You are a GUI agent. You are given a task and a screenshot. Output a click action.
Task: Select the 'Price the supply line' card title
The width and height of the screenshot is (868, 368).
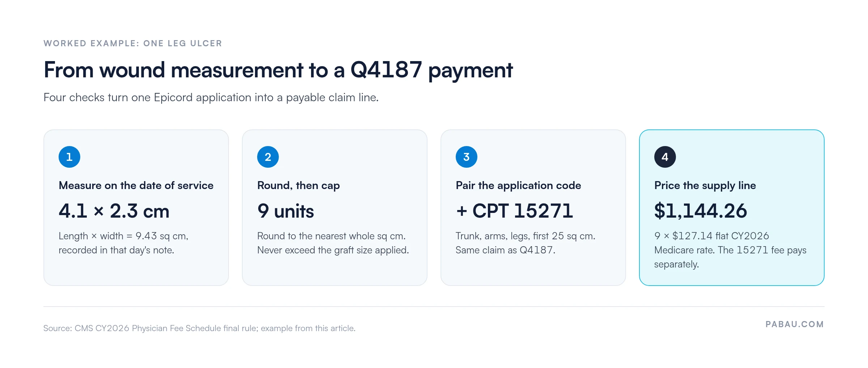[705, 185]
